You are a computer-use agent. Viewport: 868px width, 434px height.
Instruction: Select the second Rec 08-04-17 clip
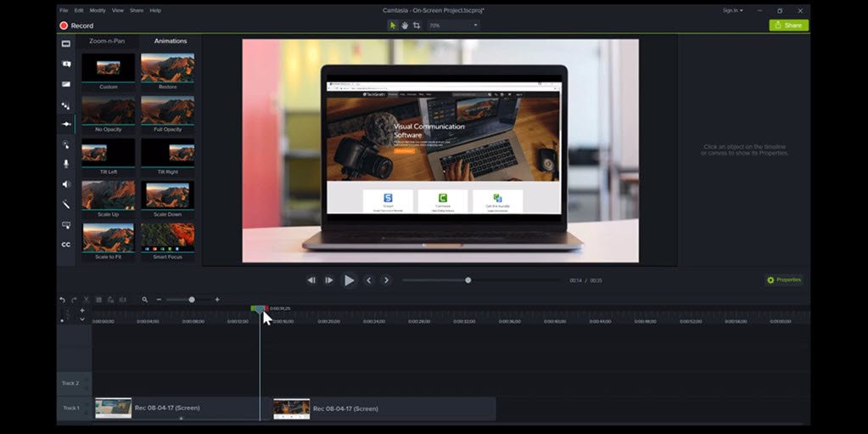click(384, 409)
